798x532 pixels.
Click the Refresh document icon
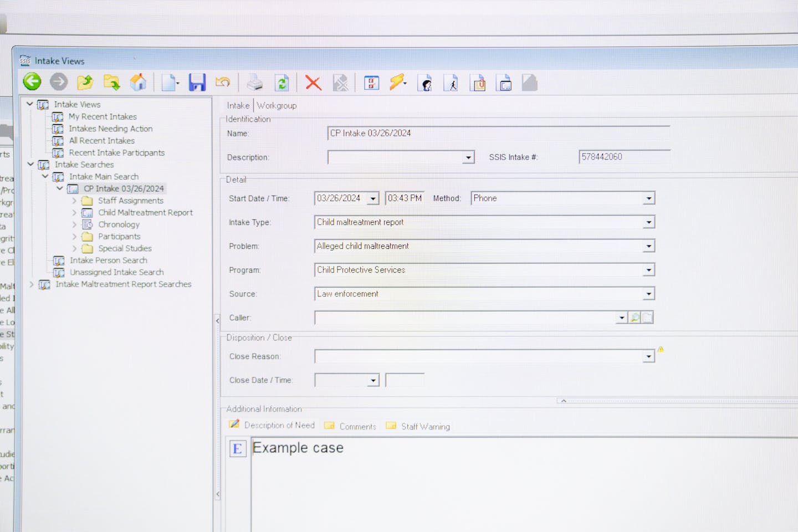point(282,83)
